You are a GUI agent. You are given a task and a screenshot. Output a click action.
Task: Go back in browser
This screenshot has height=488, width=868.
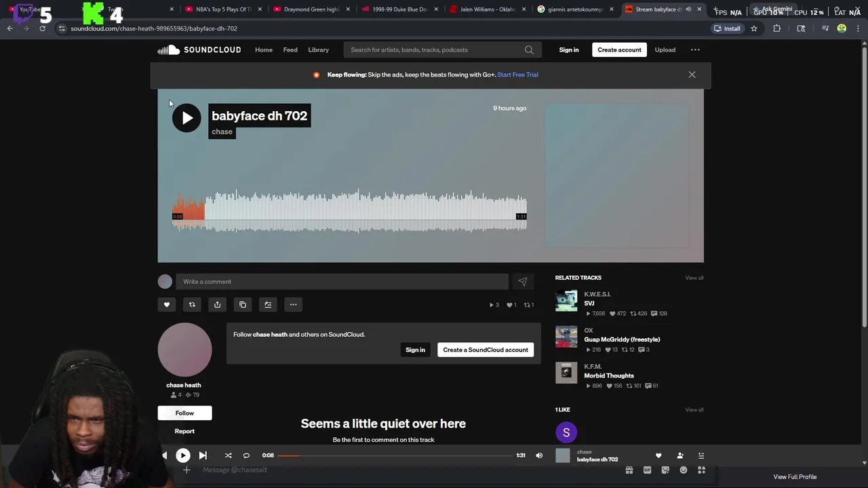coord(9,28)
